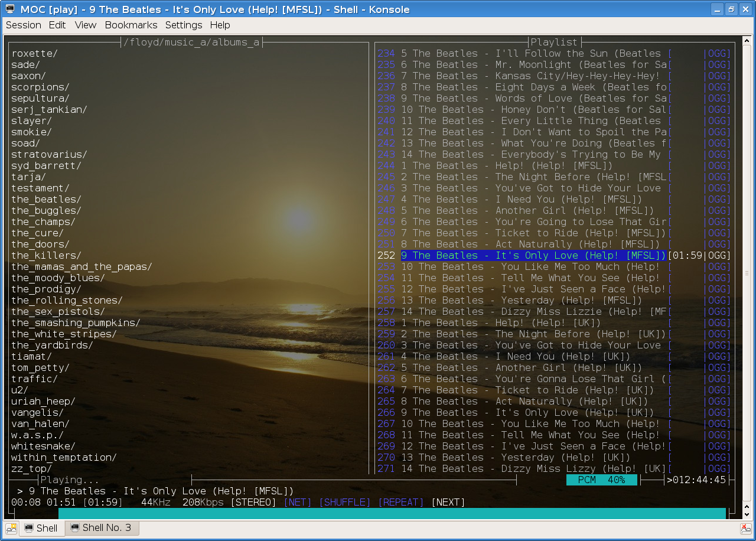This screenshot has height=541, width=756.
Task: Select highlighted track 252 It's Only Love
Action: [x=554, y=255]
